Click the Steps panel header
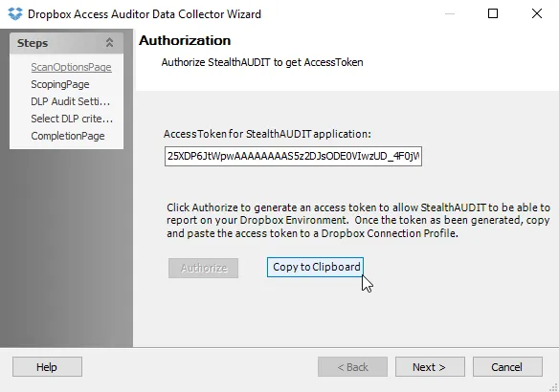Viewport: 559px width, 392px height. [x=66, y=43]
